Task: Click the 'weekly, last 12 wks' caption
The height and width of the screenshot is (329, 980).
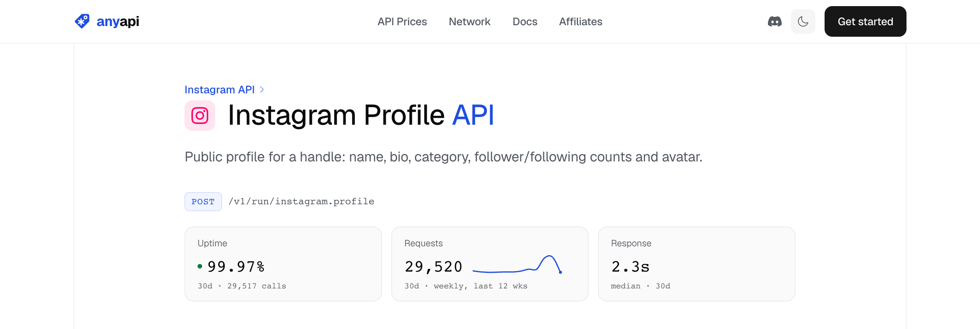Action: pyautogui.click(x=480, y=286)
